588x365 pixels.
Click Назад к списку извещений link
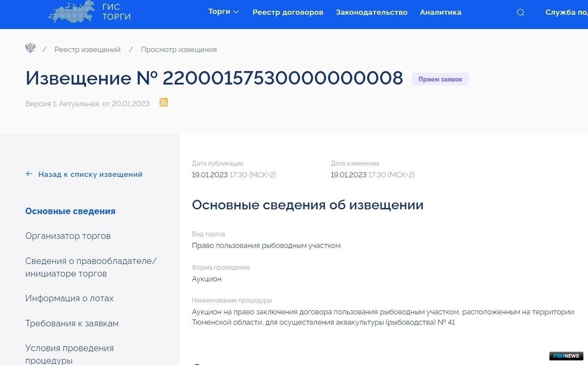point(90,174)
